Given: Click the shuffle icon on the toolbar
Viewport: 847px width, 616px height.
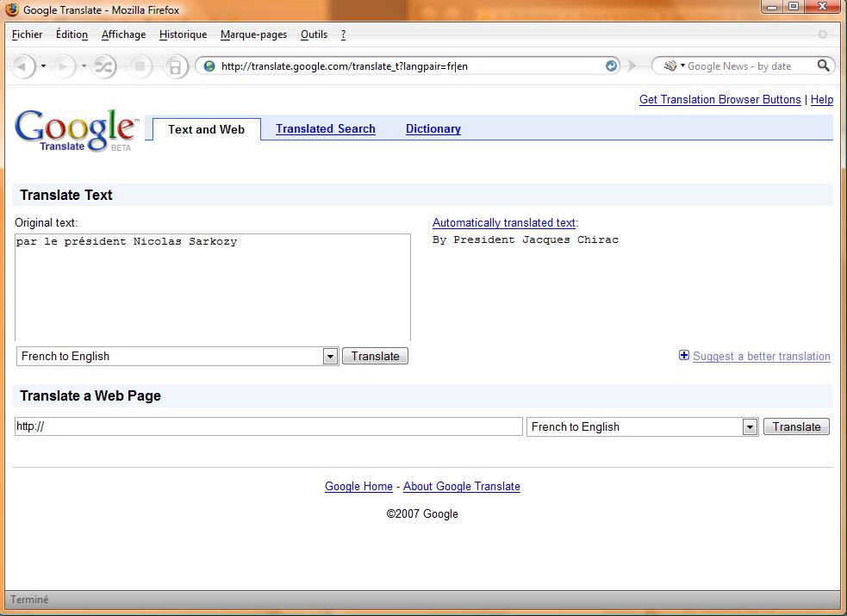Looking at the screenshot, I should (x=103, y=65).
